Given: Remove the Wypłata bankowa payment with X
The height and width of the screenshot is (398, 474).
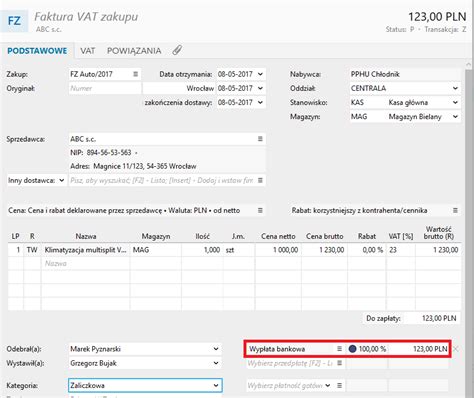Looking at the screenshot, I should (x=456, y=349).
